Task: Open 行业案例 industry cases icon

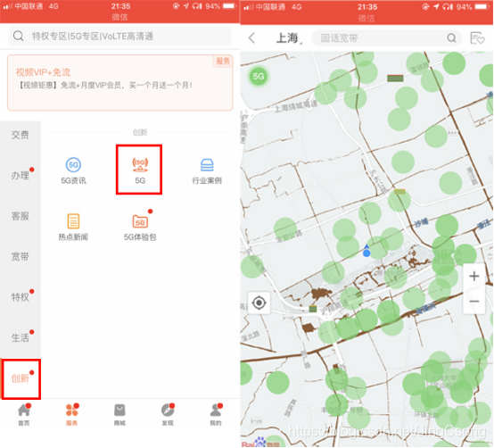Action: [207, 170]
